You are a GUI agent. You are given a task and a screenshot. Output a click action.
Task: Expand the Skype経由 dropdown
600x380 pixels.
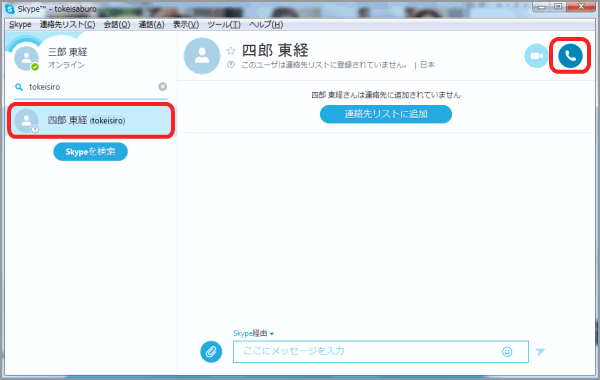pos(254,333)
